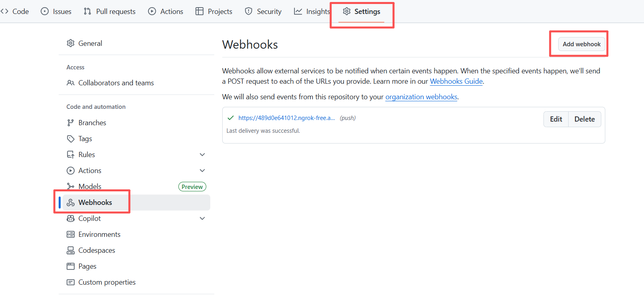The height and width of the screenshot is (301, 644).
Task: Switch to the Insights tab
Action: pos(312,12)
